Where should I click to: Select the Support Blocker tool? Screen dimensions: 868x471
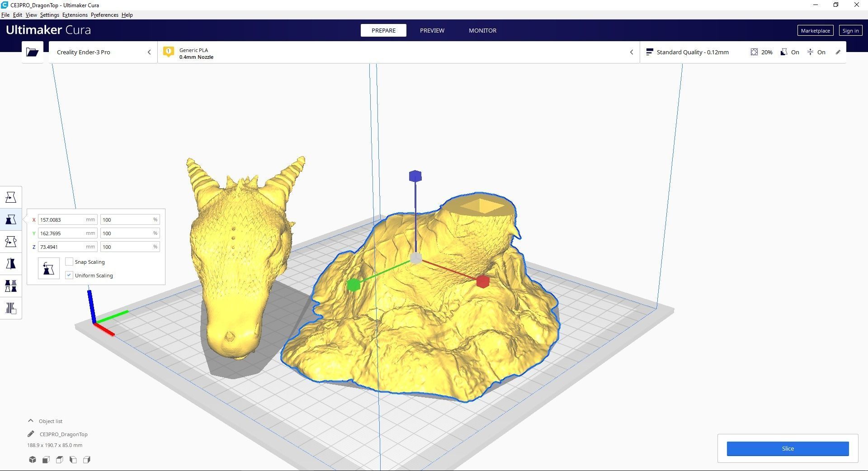point(11,308)
